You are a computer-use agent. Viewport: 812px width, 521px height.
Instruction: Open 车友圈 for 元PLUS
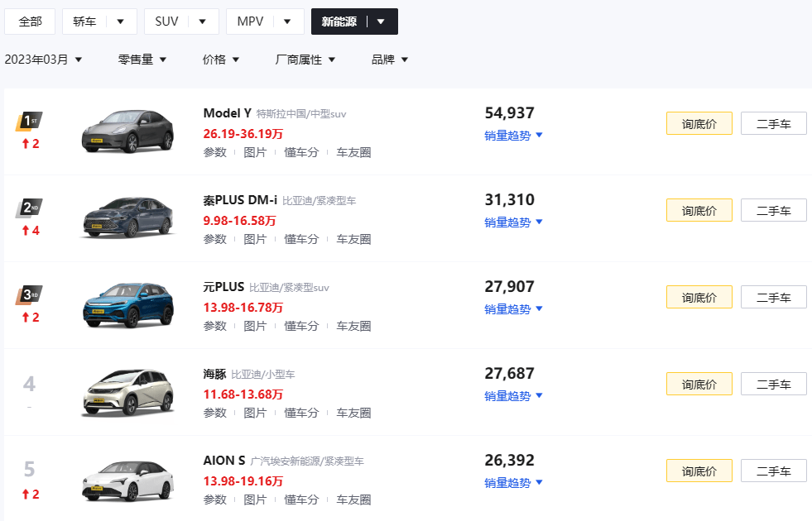click(353, 327)
